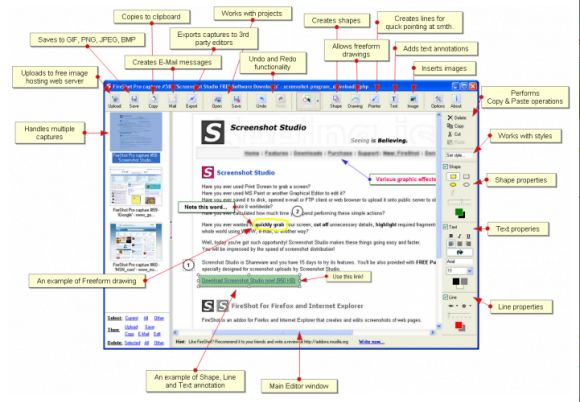Click the first Save icon next to Upload

pyautogui.click(x=134, y=101)
